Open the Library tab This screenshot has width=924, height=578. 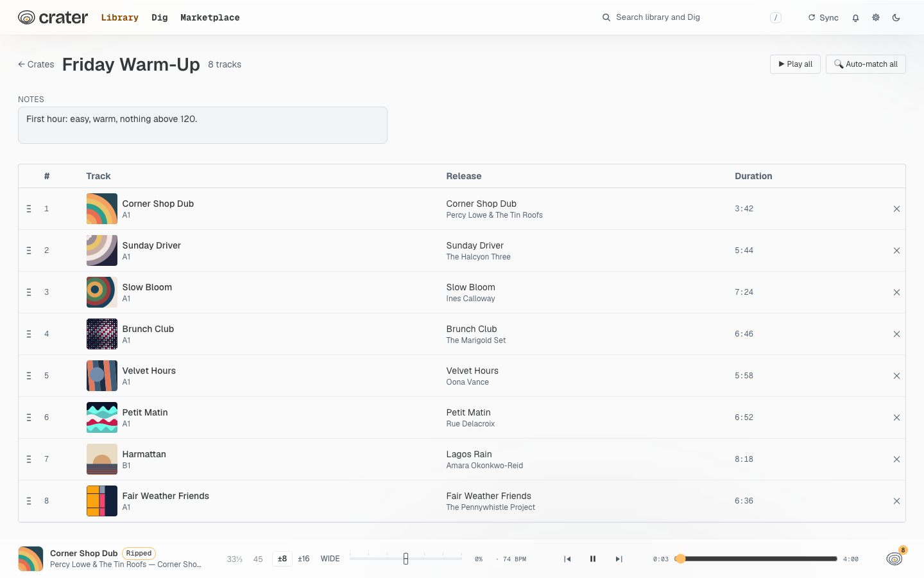(120, 17)
